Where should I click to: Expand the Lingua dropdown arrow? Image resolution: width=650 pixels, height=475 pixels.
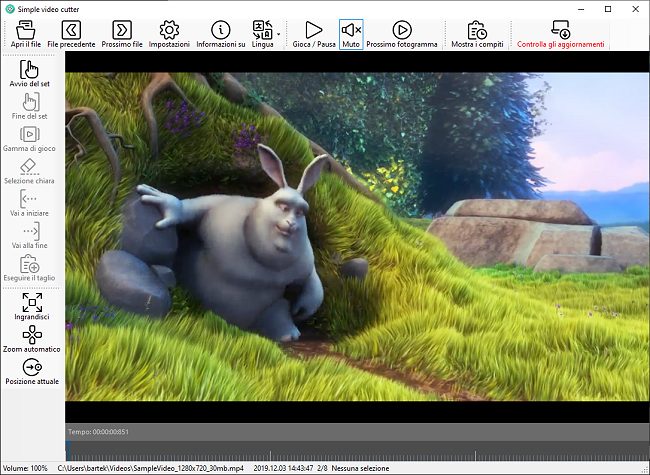pyautogui.click(x=279, y=34)
